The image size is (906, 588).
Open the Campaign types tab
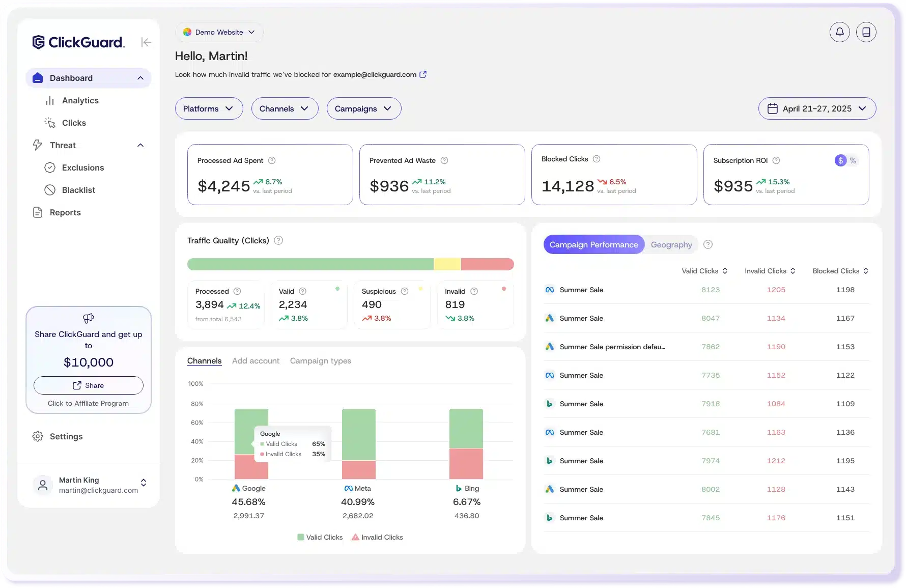(x=320, y=361)
